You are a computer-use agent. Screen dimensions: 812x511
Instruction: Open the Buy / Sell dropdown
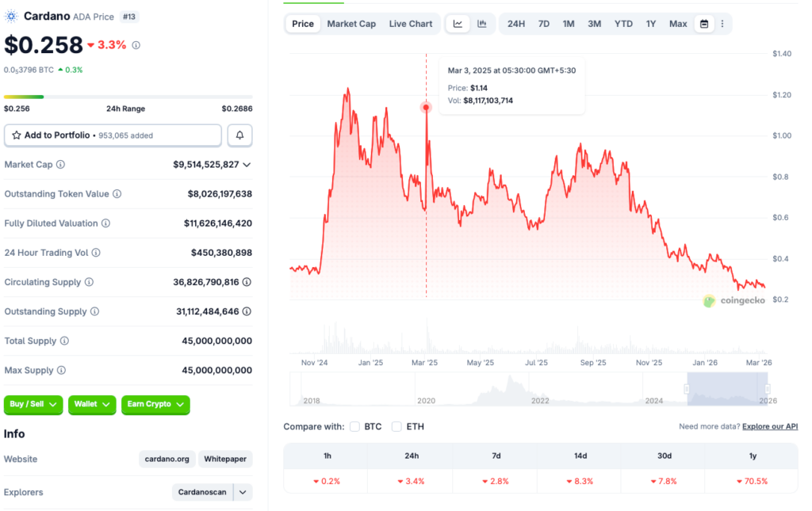(x=33, y=404)
